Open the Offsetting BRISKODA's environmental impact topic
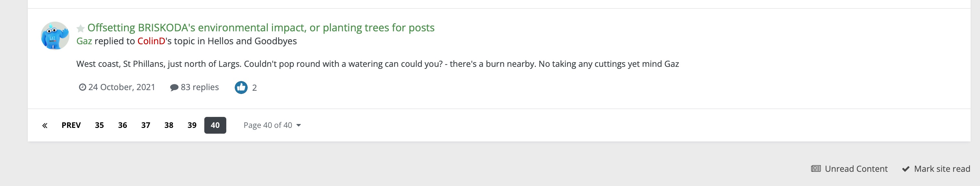 [261, 28]
